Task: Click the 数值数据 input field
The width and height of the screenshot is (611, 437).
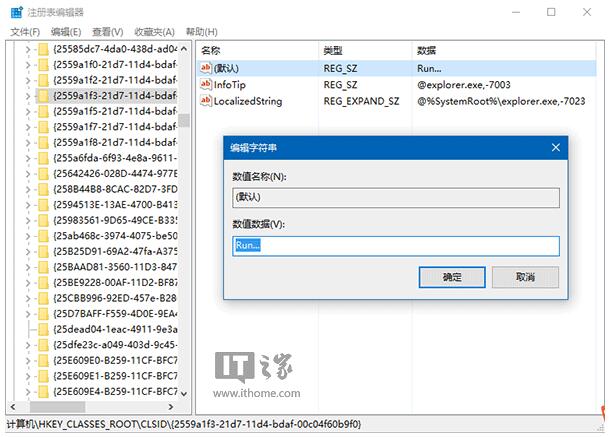Action: coord(395,246)
